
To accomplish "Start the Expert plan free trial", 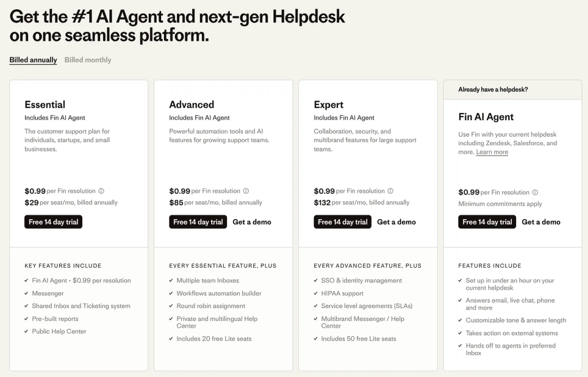I will (x=342, y=221).
